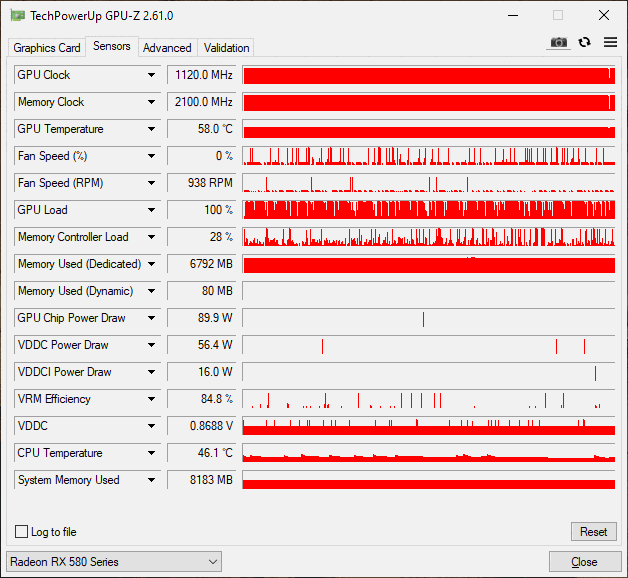Click the 1120.0 MHz GPU clock value
The width and height of the screenshot is (628, 578).
201,75
